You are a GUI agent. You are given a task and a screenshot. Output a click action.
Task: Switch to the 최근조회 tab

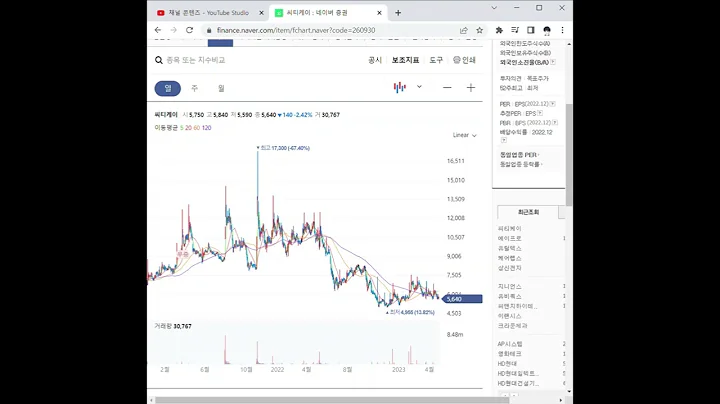(529, 212)
